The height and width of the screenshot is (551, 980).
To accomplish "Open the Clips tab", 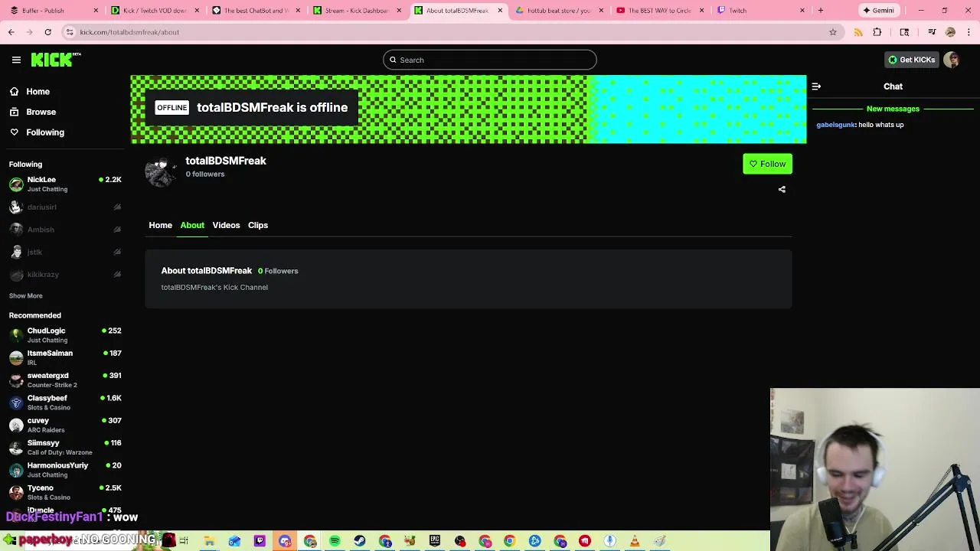I will click(258, 225).
